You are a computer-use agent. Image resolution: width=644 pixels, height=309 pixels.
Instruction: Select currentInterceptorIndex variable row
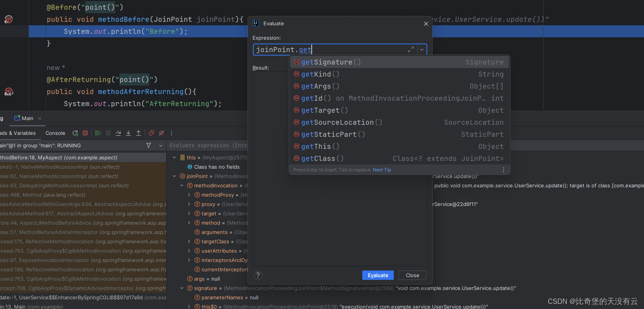click(x=220, y=269)
